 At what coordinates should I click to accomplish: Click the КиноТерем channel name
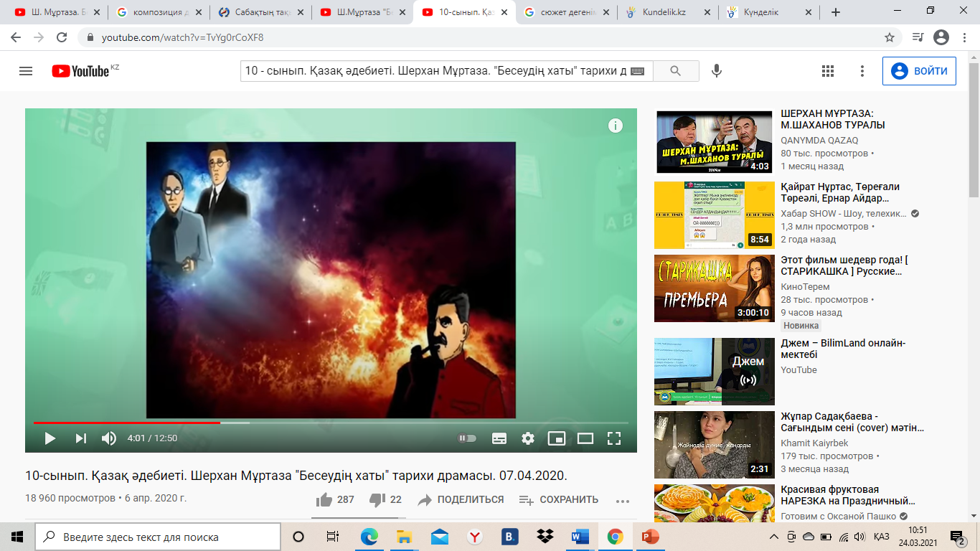pyautogui.click(x=805, y=286)
